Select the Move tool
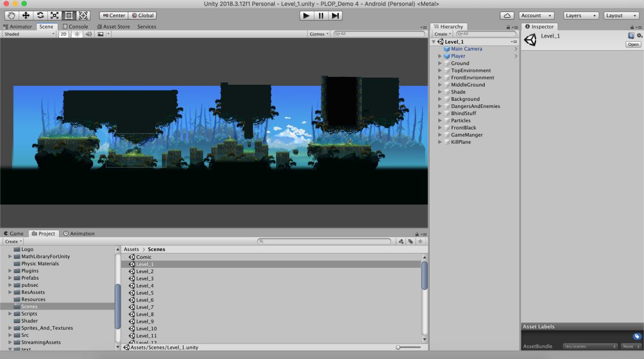Image resolution: width=644 pixels, height=359 pixels. 26,16
